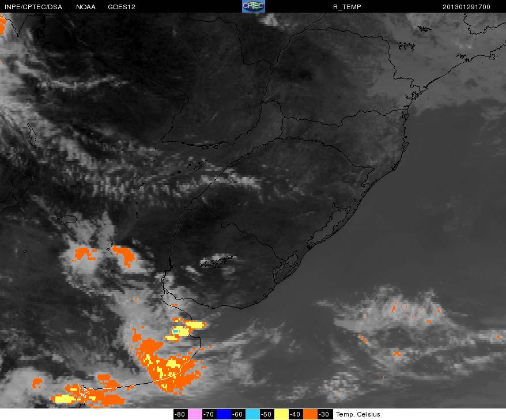The image size is (506, 420).
Task: Click the -80 legend value
Action: click(180, 414)
